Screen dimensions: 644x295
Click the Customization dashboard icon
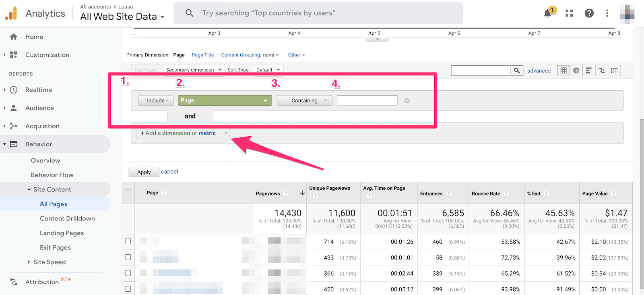(14, 55)
